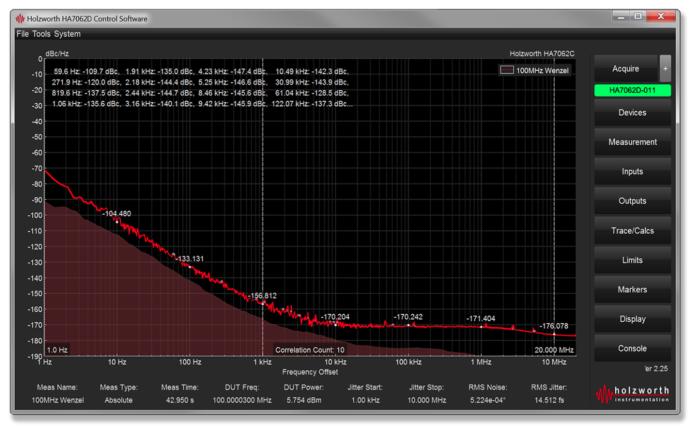Click the Holzworth app icon in title bar

[20, 19]
